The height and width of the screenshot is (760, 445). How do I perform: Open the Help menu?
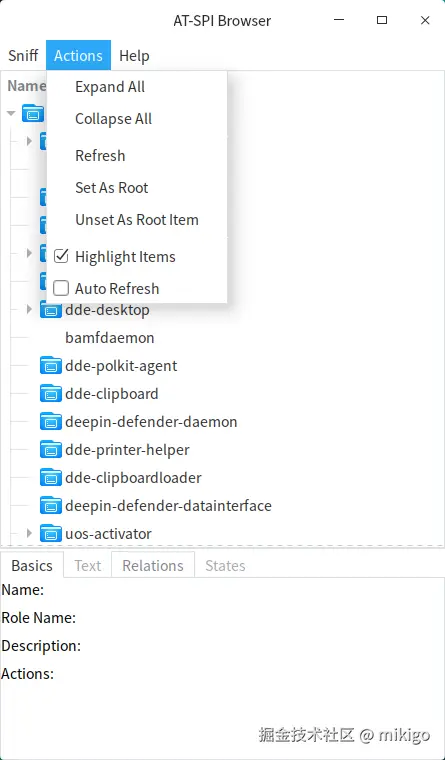pyautogui.click(x=134, y=56)
